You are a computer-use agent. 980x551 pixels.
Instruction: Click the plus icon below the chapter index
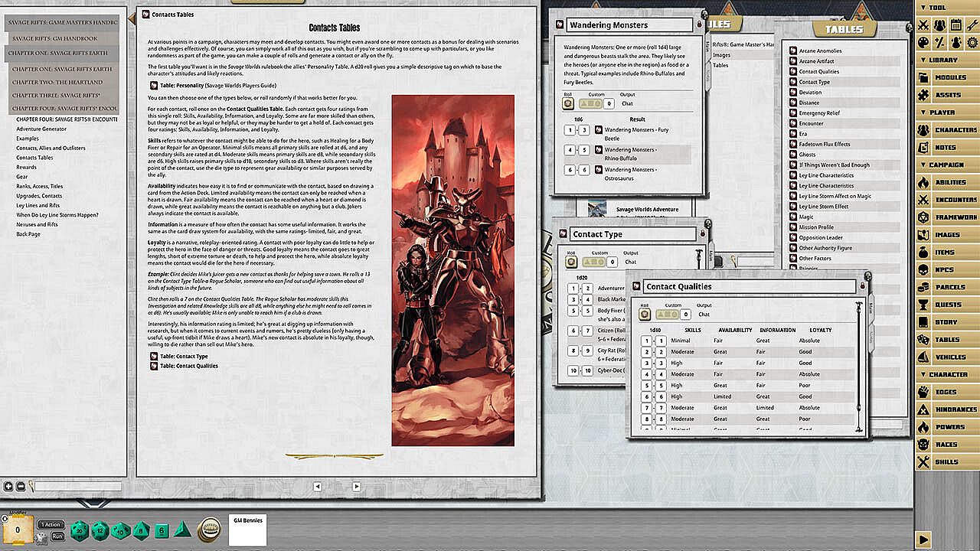click(8, 486)
